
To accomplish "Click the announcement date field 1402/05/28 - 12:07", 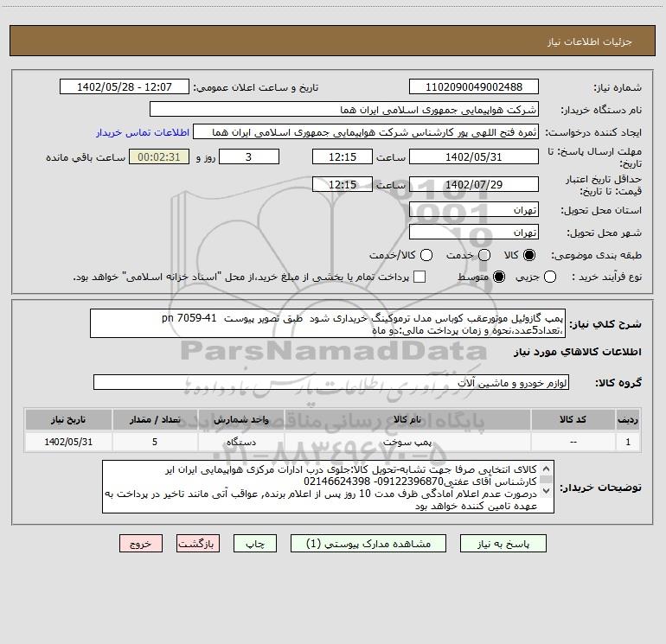I will pos(125,87).
